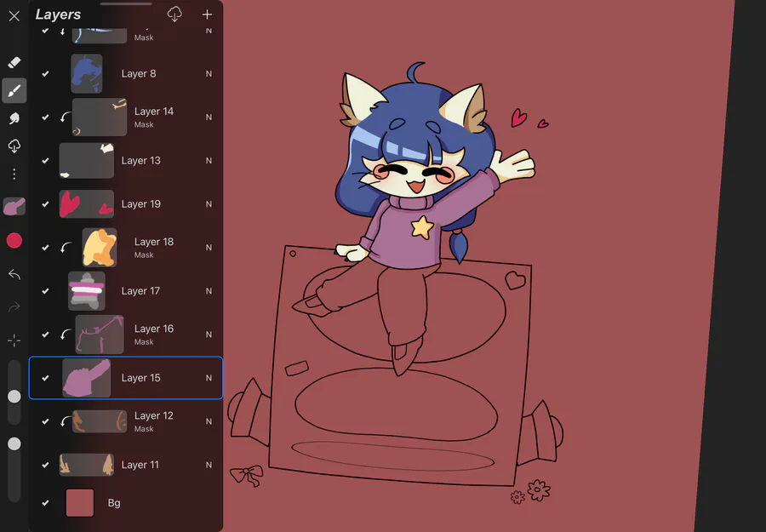Select the Brush tool

[x=14, y=90]
